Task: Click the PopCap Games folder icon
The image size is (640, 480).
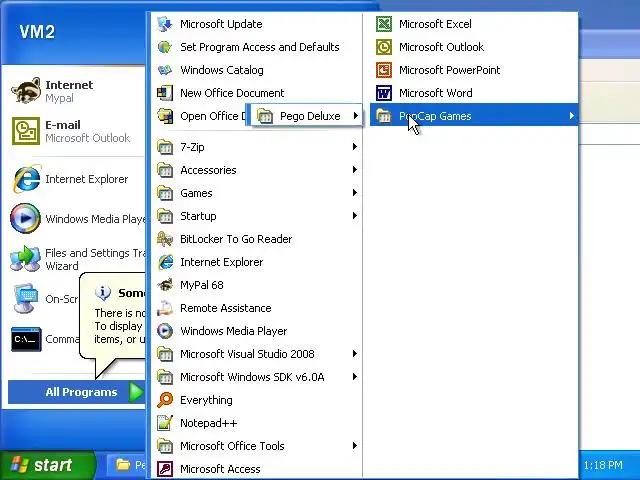Action: tap(384, 116)
